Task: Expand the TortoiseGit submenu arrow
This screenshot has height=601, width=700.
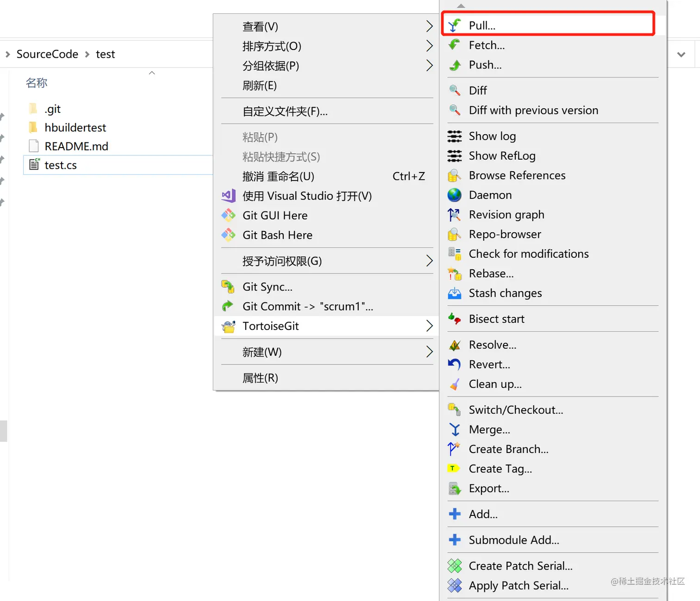Action: pyautogui.click(x=429, y=326)
